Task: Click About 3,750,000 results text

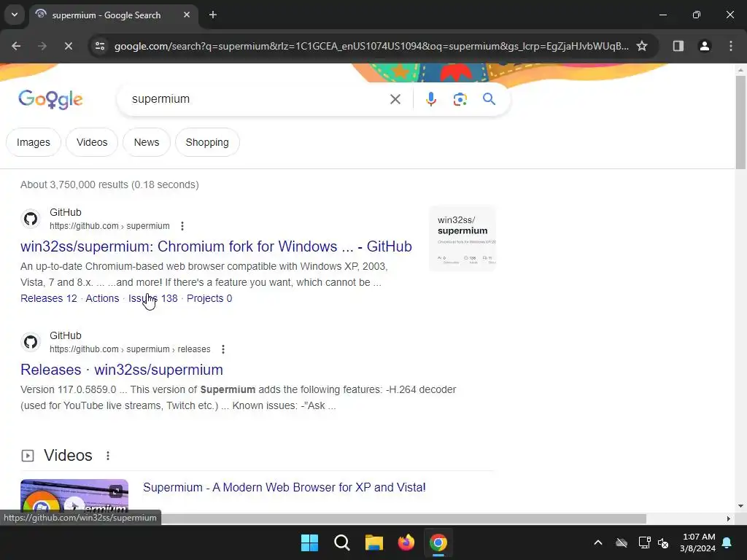Action: pos(109,184)
